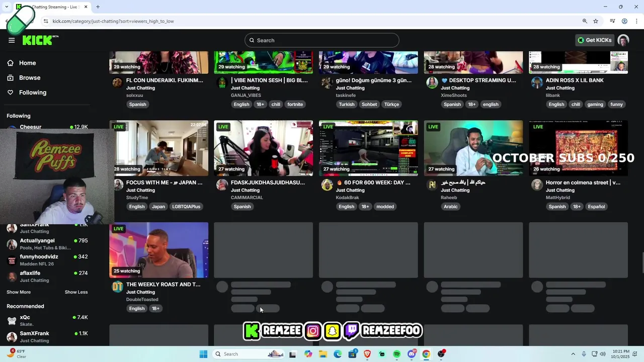Open Chrome three-dot menu
Viewport: 644px width, 362px height.
636,21
